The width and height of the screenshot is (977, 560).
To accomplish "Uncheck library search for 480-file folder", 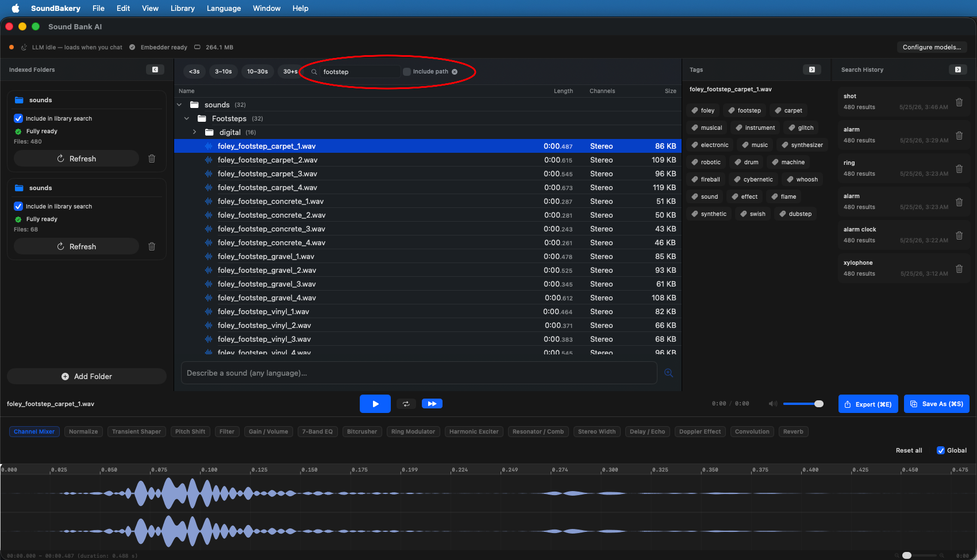I will (x=18, y=118).
